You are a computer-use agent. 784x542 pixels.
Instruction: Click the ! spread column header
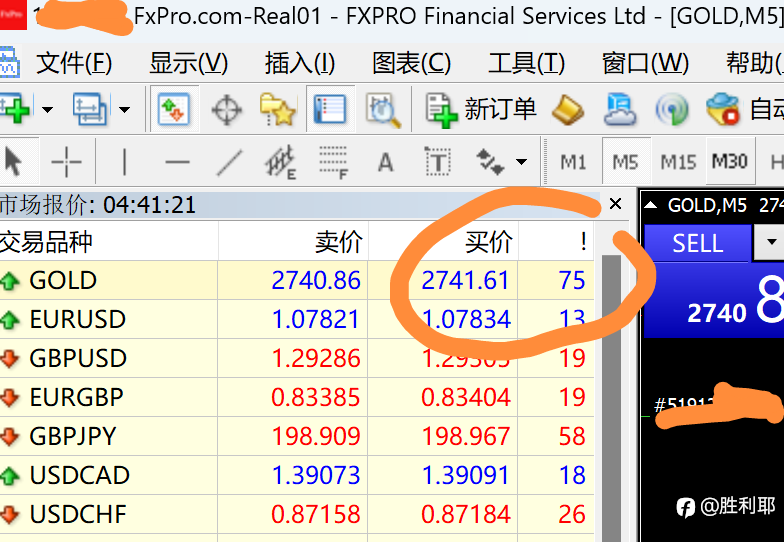point(556,242)
